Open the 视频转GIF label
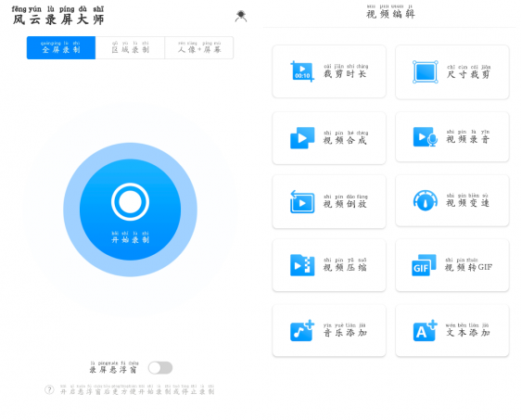 pyautogui.click(x=469, y=265)
